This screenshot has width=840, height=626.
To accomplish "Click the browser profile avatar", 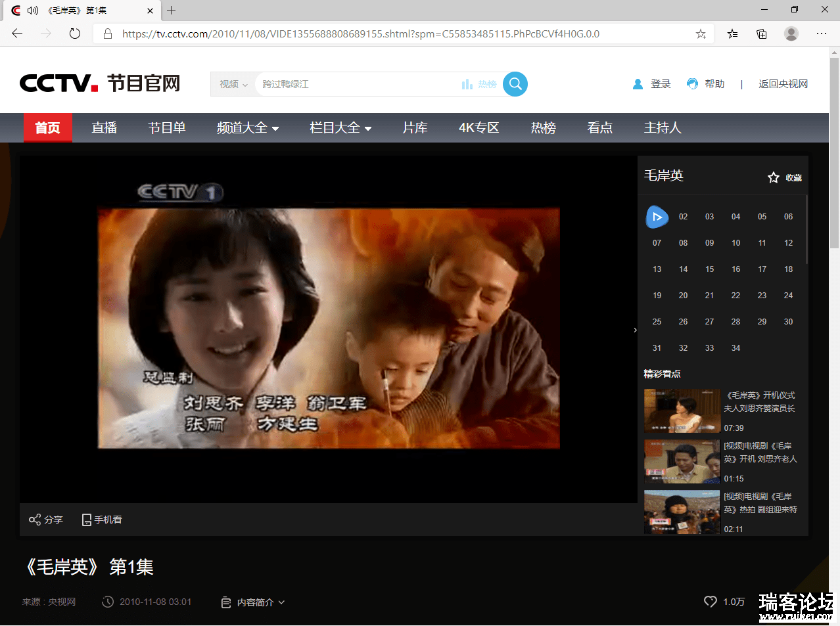I will pos(791,34).
